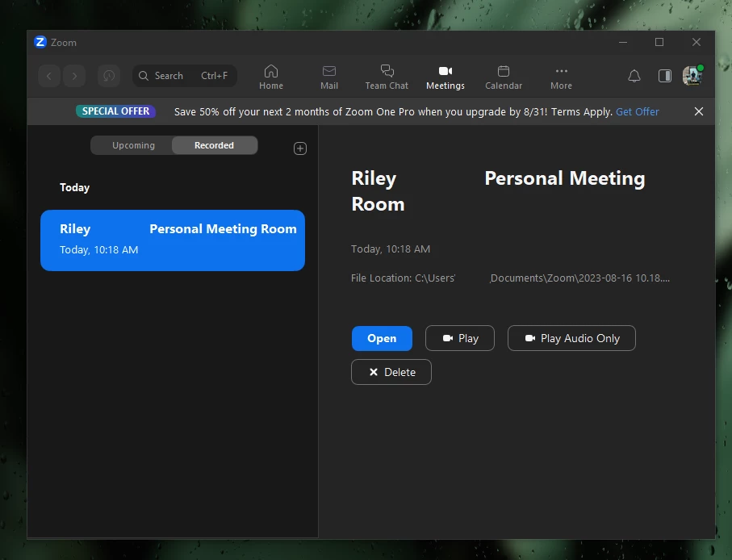Image resolution: width=732 pixels, height=560 pixels.
Task: Play the recorded meeting video
Action: (x=460, y=338)
